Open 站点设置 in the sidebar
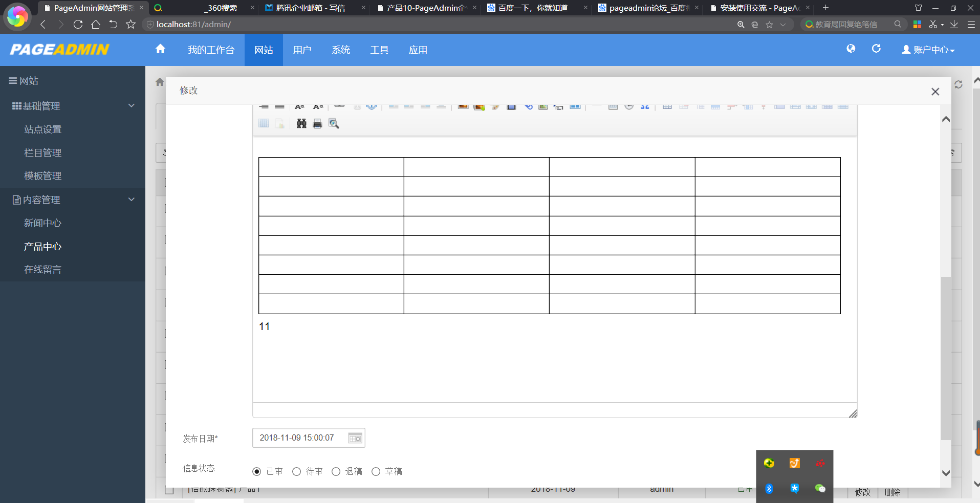The height and width of the screenshot is (503, 980). (42, 129)
